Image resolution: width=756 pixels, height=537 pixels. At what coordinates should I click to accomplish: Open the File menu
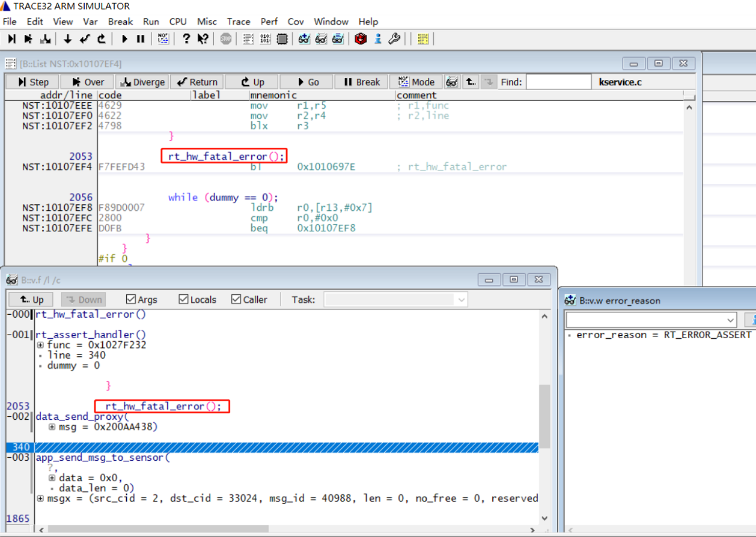10,22
